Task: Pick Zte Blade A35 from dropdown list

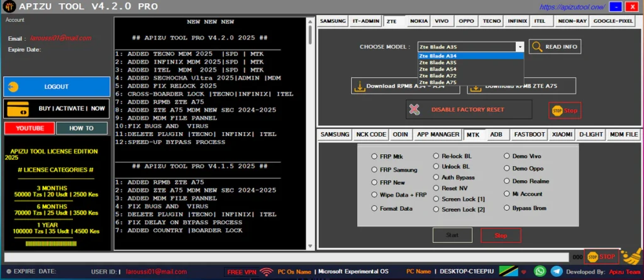Action: click(x=470, y=62)
